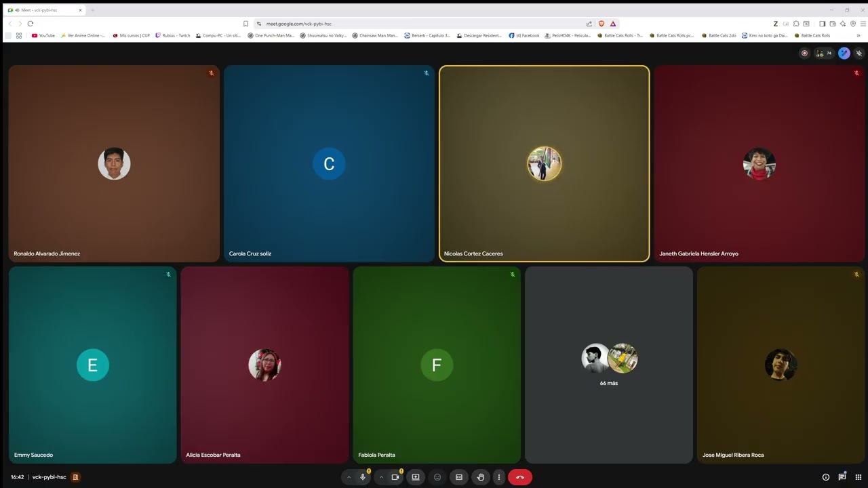
Task: Open the '66 más' participants tile
Action: click(609, 365)
